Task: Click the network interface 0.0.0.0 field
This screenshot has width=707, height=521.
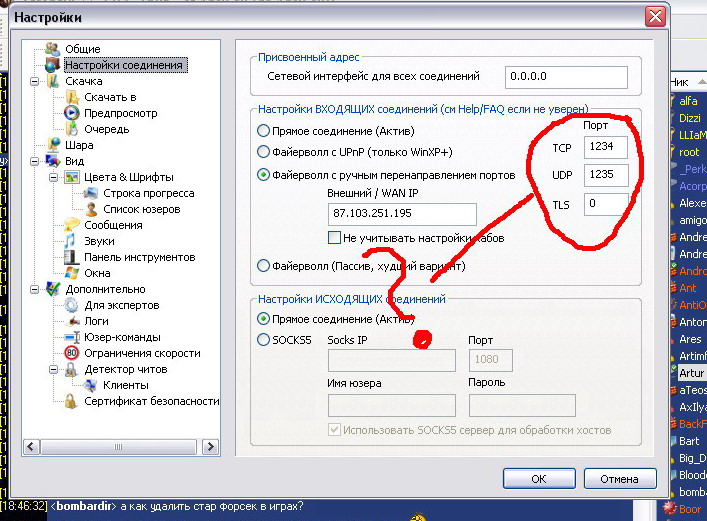Action: (x=566, y=77)
